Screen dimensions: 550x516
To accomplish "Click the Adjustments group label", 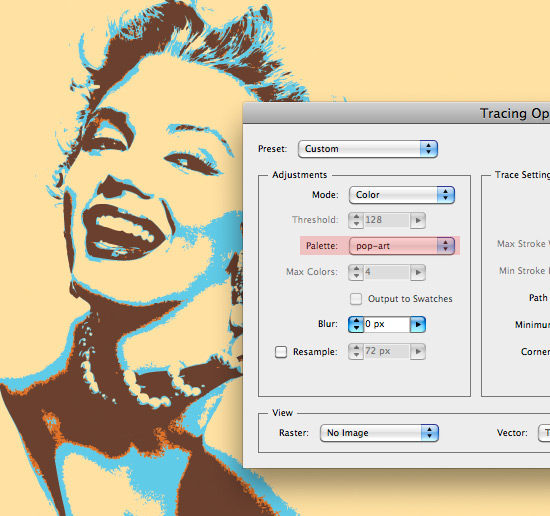I will pos(300,175).
